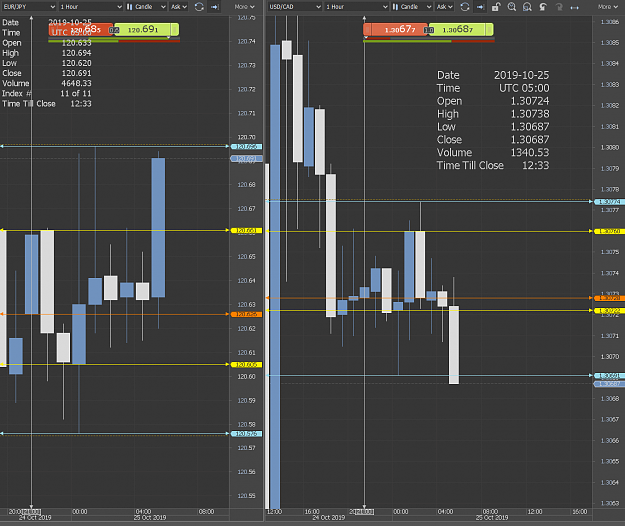Click the 21:00 time marker on USD/CAD axis
The image size is (625, 526).
364,511
